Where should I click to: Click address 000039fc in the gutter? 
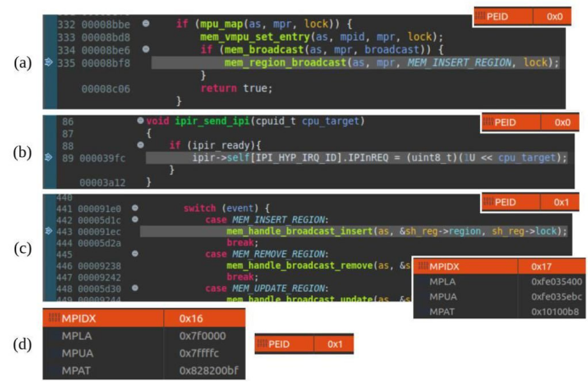click(x=102, y=158)
